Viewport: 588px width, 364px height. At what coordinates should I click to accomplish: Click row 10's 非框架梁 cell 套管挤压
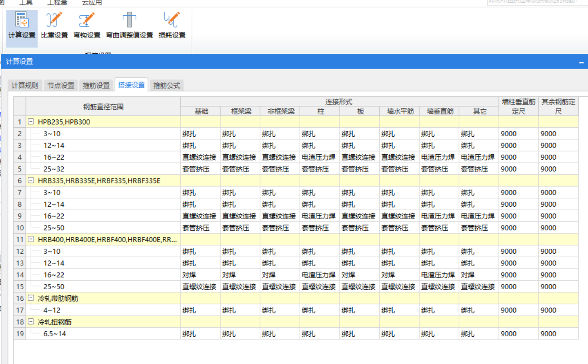pyautogui.click(x=280, y=228)
